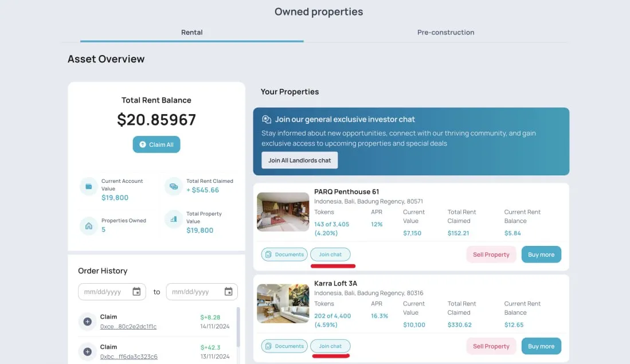This screenshot has height=364, width=630.
Task: Claim all rent balance
Action: coord(156,144)
